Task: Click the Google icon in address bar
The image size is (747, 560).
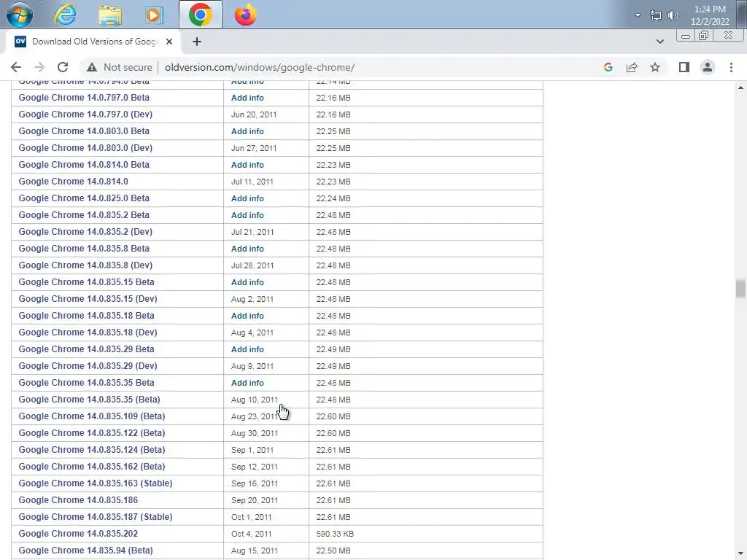Action: click(608, 67)
